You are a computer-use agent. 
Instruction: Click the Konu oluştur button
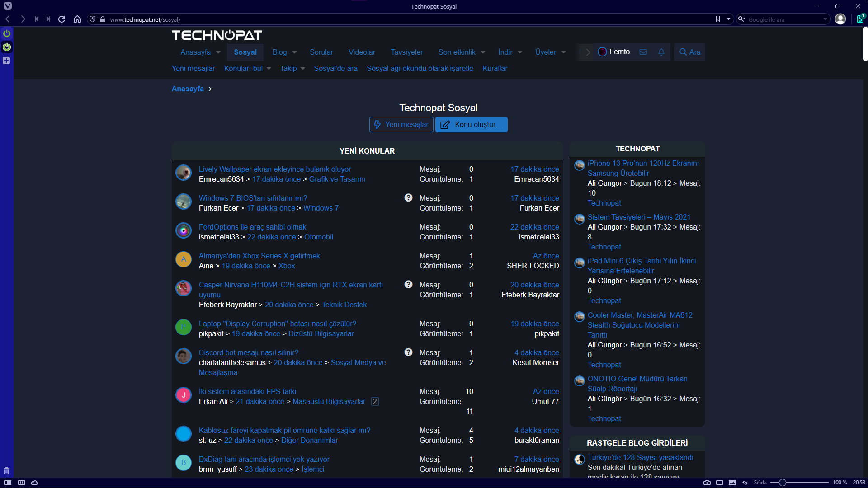click(471, 125)
